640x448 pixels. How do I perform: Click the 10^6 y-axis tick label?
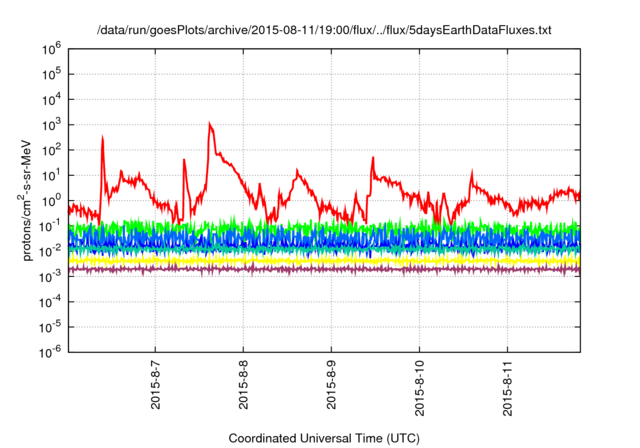coord(51,49)
